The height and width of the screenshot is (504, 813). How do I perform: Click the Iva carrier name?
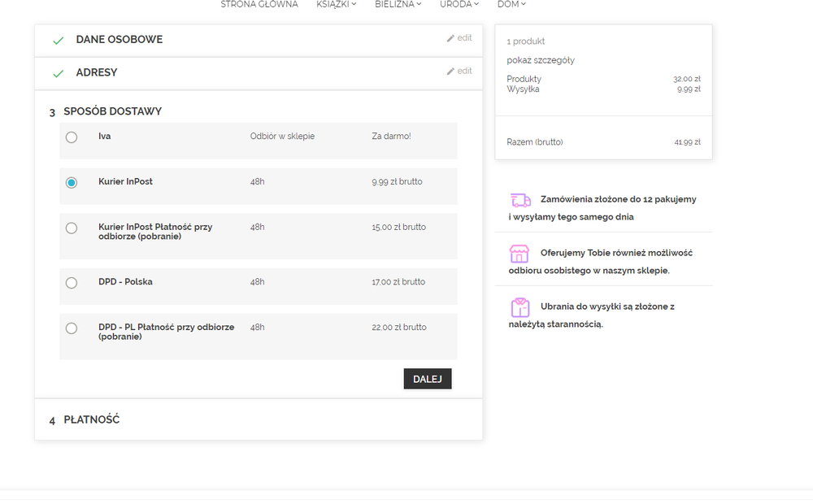[x=105, y=137]
